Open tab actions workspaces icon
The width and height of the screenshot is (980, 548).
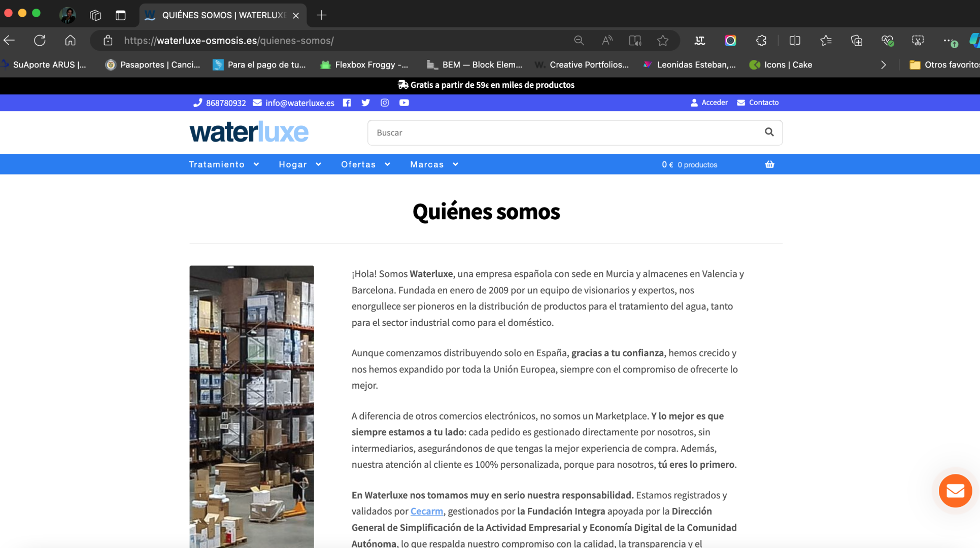point(95,15)
